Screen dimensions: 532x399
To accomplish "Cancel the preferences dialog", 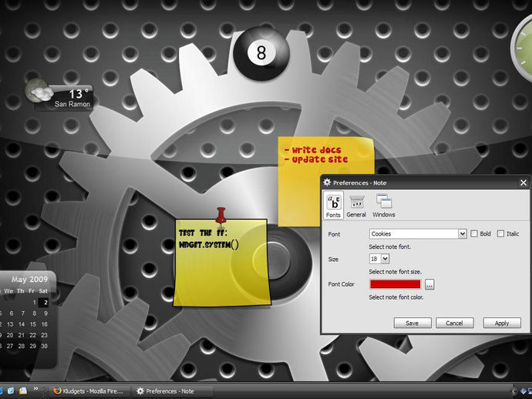I will (454, 323).
